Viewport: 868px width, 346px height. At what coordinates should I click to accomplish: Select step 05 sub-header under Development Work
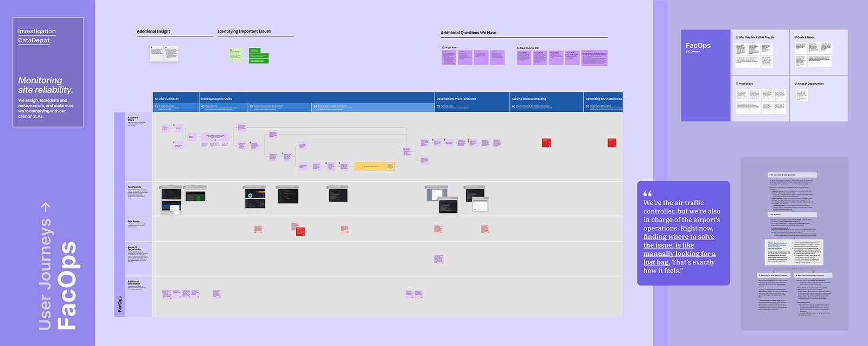[472, 107]
